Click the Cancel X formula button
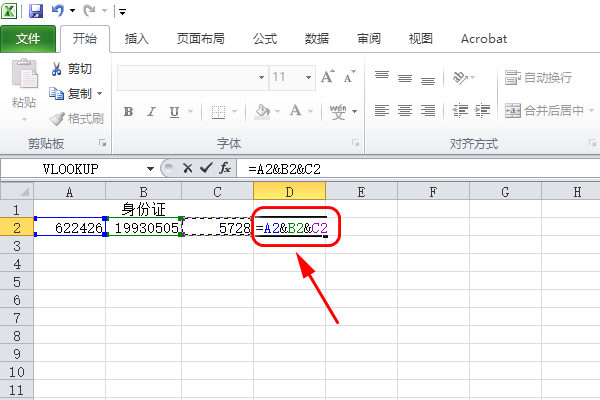This screenshot has width=600, height=400. coord(188,168)
